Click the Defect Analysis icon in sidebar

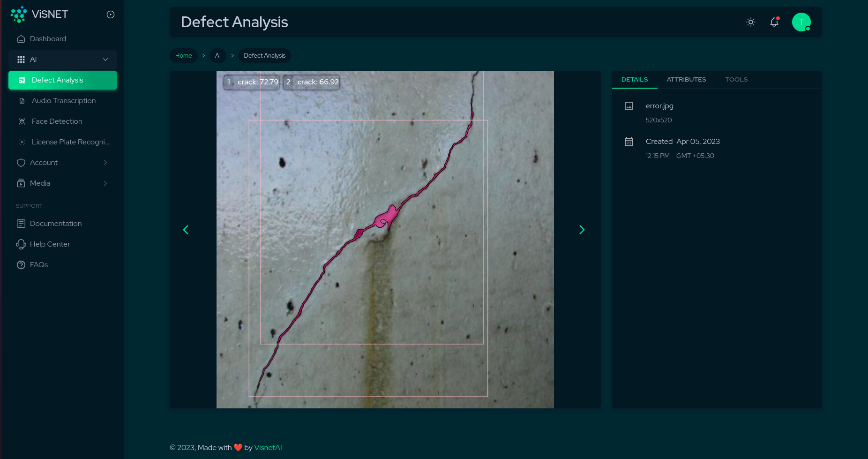(22, 80)
